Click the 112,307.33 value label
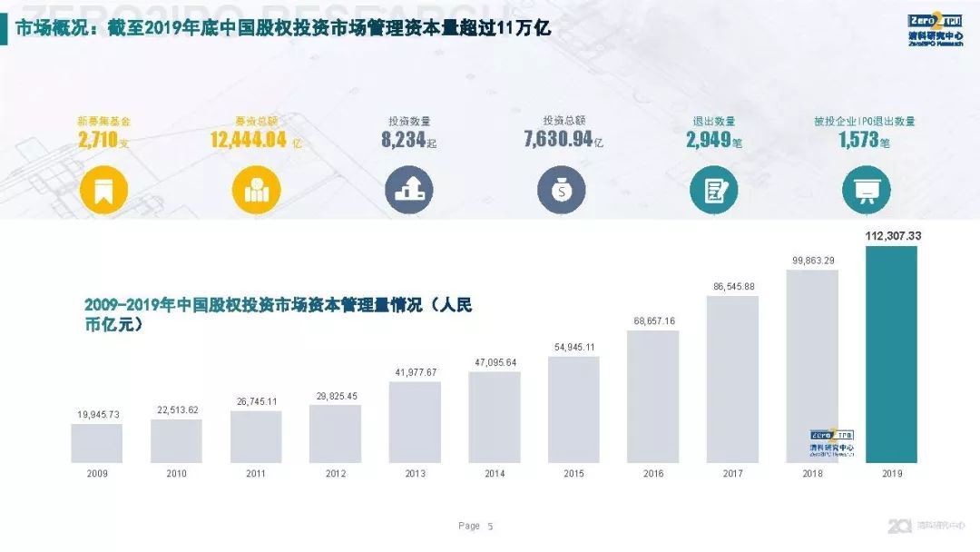The image size is (980, 552). 893,235
